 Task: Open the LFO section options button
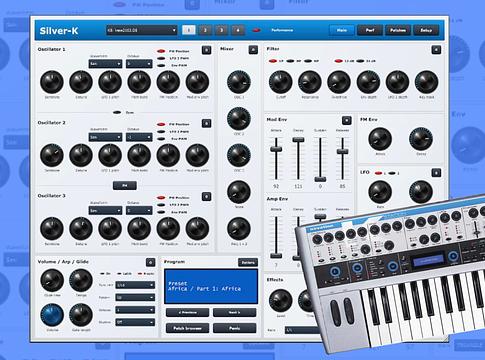pyautogui.click(x=436, y=173)
